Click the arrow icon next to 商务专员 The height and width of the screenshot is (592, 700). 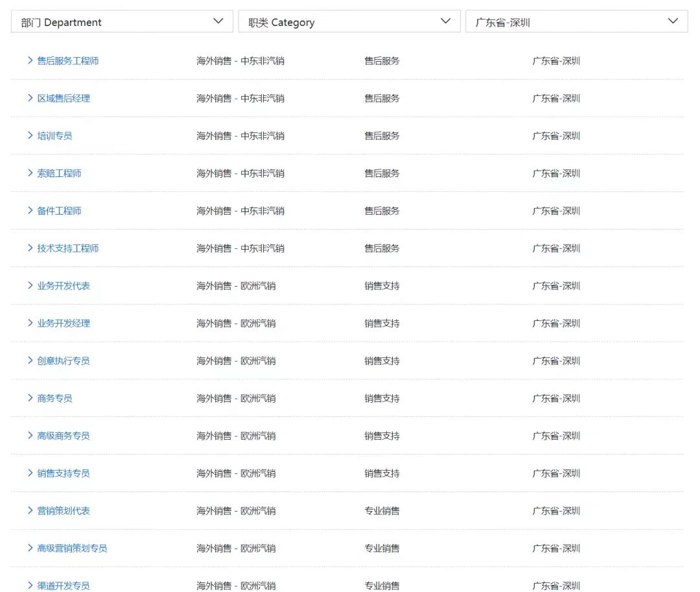tap(30, 398)
